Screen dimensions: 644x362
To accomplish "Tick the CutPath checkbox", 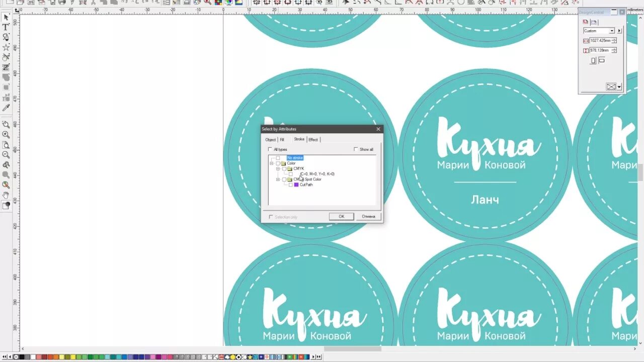I will tap(291, 185).
